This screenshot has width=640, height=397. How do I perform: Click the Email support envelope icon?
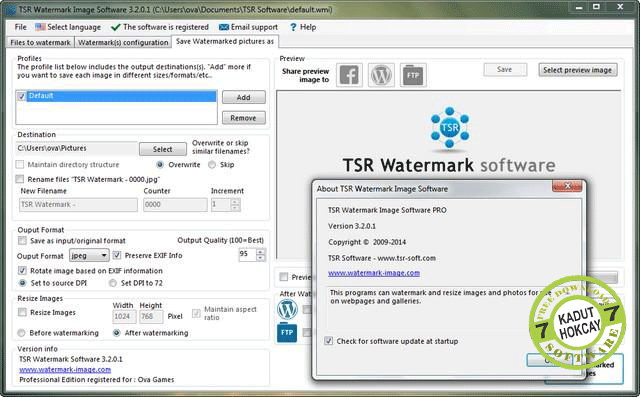[224, 27]
